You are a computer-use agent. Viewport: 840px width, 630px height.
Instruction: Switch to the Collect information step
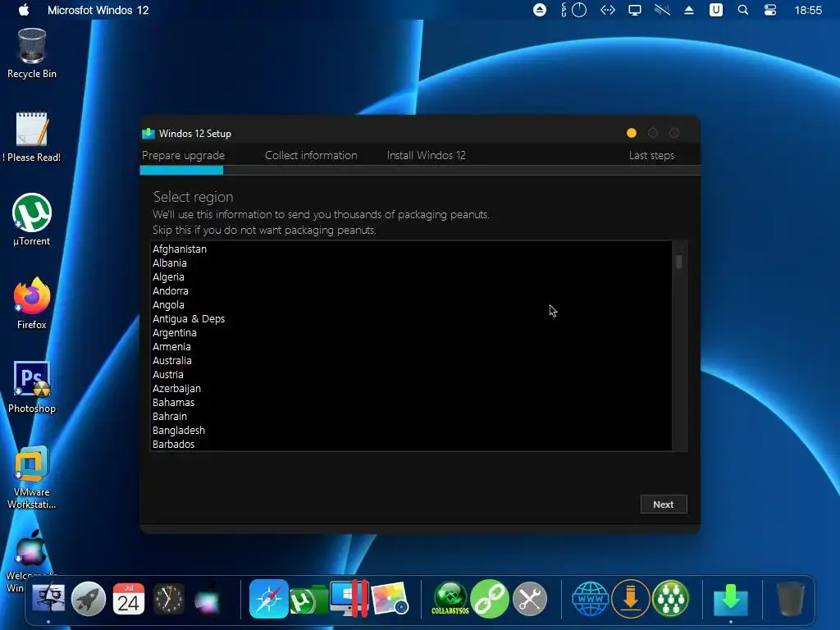coord(311,155)
